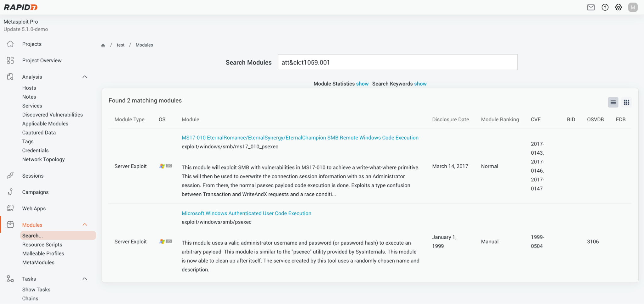Open the mail notifications icon
Screen dimensions: 644x304
coord(591,7)
